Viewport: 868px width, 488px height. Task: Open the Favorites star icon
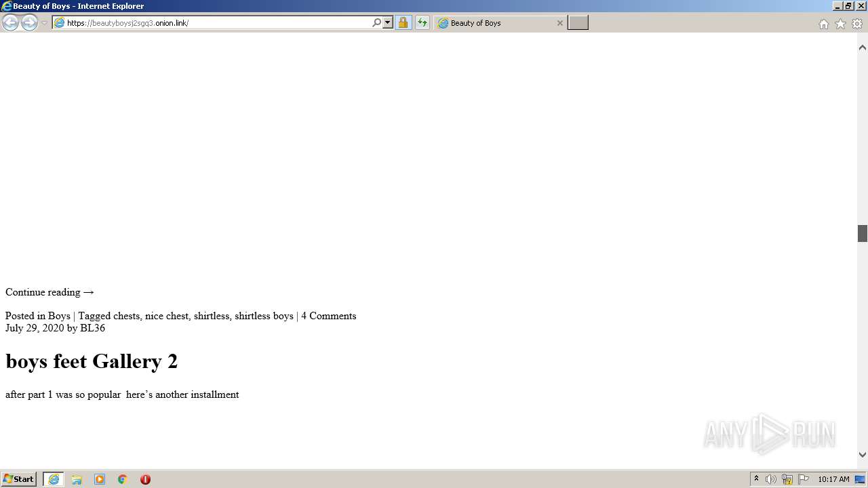pos(840,24)
